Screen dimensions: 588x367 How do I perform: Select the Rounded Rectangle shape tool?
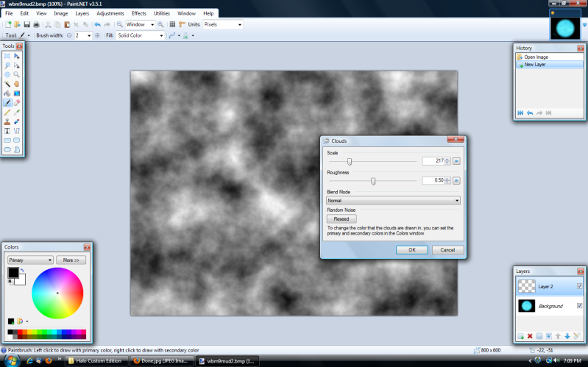pos(16,140)
